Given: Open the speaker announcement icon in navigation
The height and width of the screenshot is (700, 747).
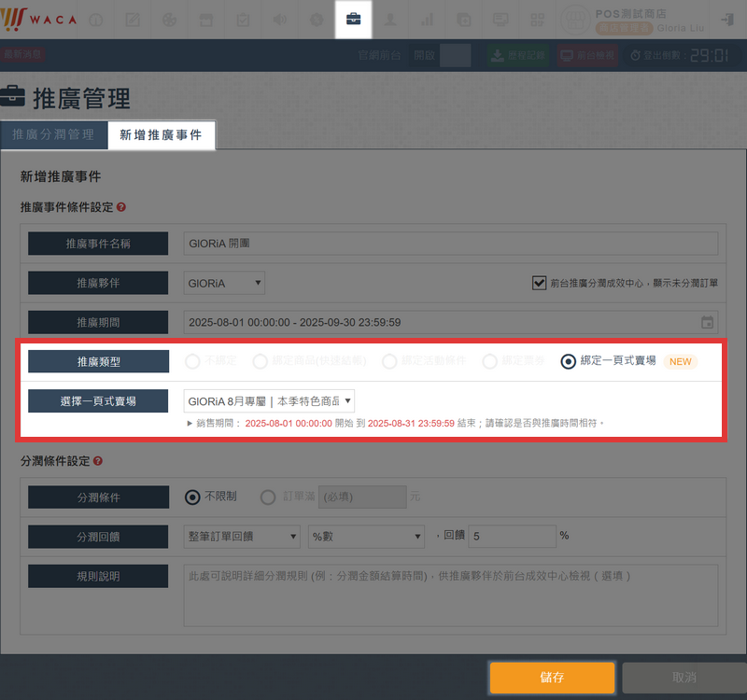Looking at the screenshot, I should pos(279,20).
